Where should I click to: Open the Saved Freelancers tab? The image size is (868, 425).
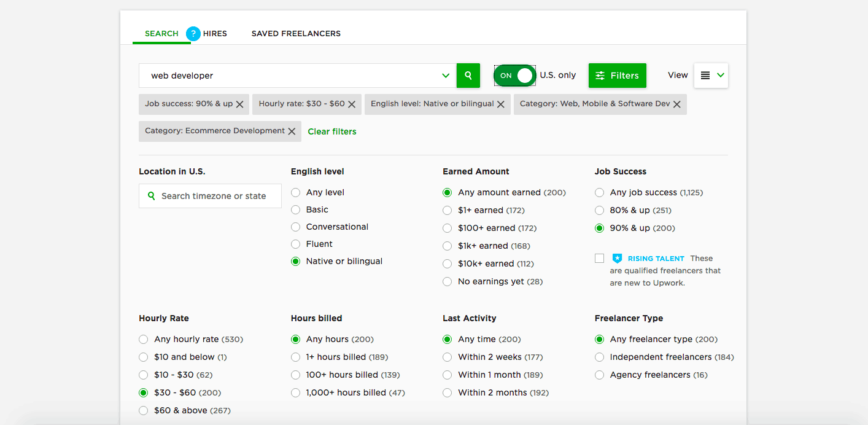coord(296,34)
